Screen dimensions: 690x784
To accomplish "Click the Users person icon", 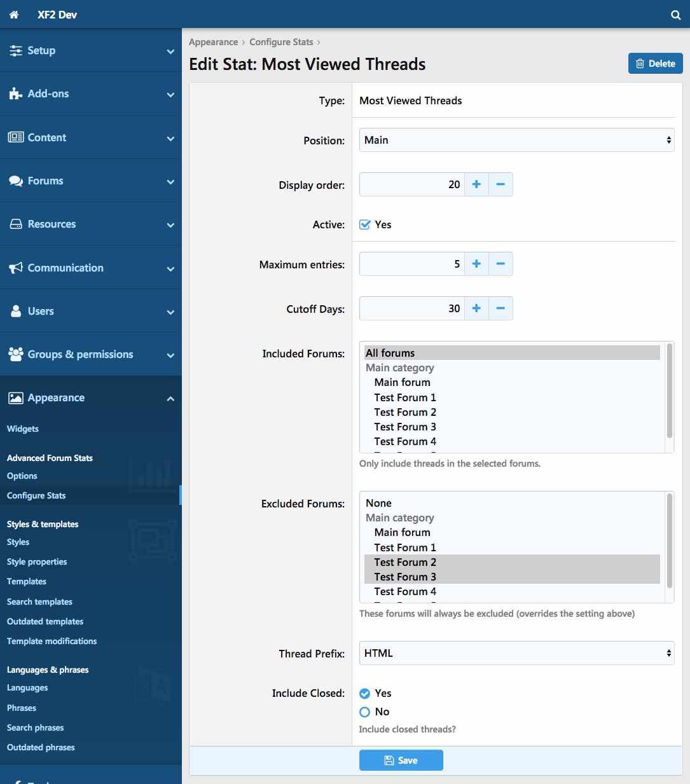I will pyautogui.click(x=16, y=311).
